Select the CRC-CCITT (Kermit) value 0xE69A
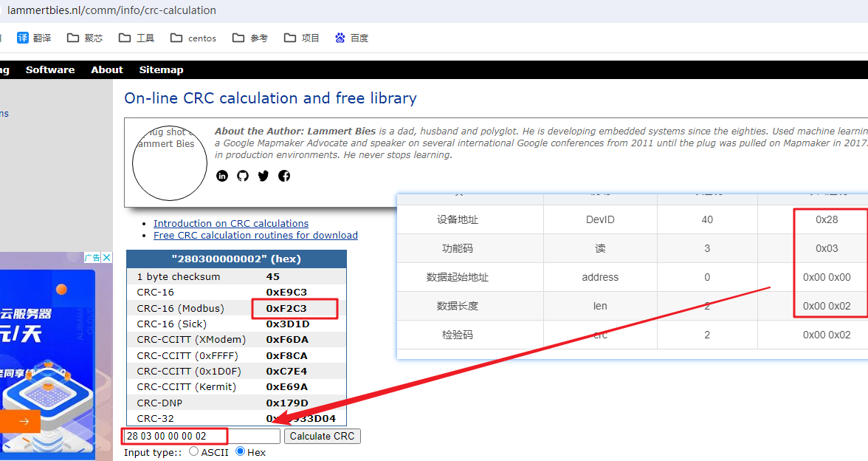Viewport: 868px width, 461px height. [x=286, y=386]
